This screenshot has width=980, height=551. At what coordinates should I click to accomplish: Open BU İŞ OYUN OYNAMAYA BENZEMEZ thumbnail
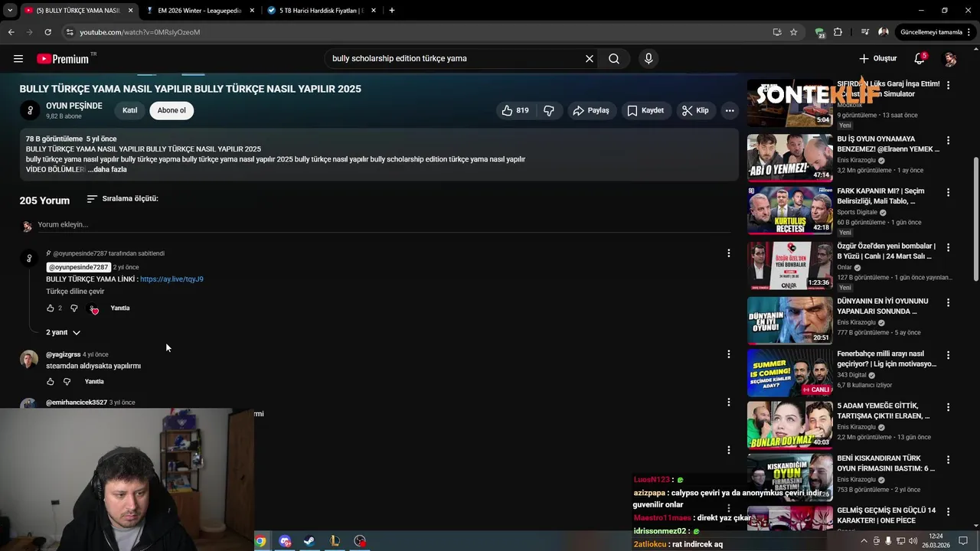[789, 158]
